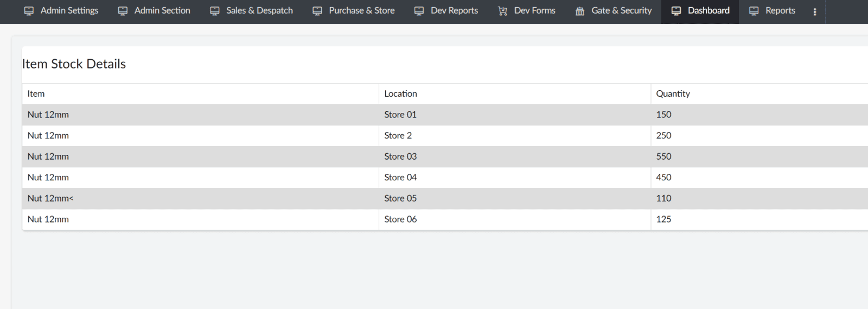Click the monitor icon beside Sales & Despatch
This screenshot has width=868, height=309.
[215, 11]
